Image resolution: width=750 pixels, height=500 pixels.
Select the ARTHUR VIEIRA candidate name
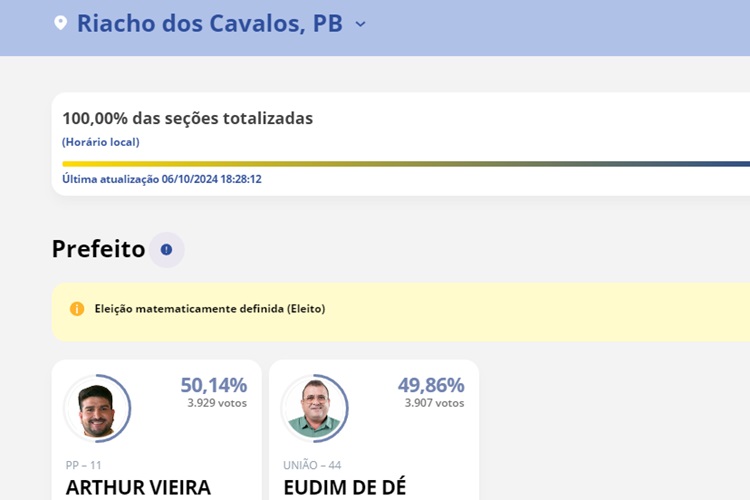(x=138, y=487)
